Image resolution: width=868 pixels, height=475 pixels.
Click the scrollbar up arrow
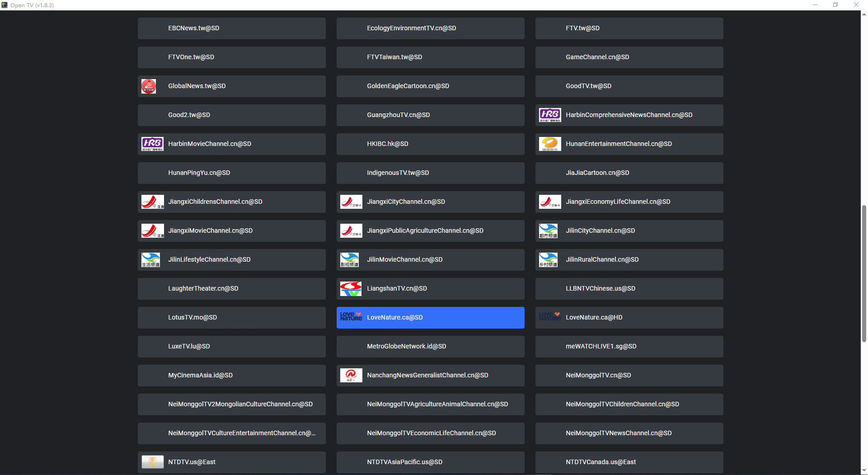[x=864, y=14]
